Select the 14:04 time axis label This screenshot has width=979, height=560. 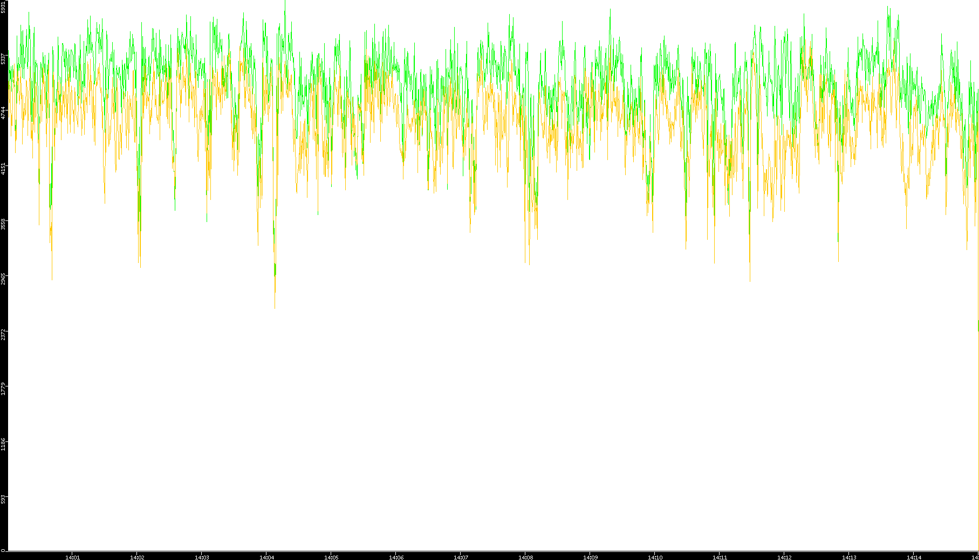(266, 557)
